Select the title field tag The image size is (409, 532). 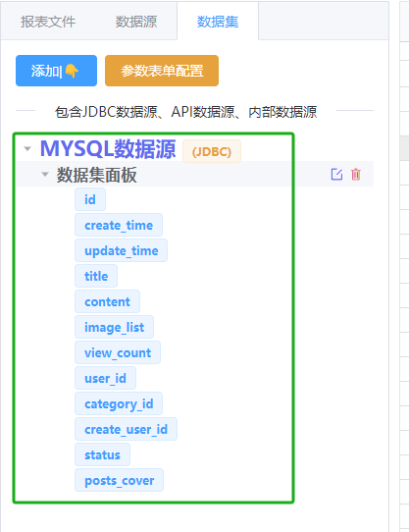tap(96, 276)
